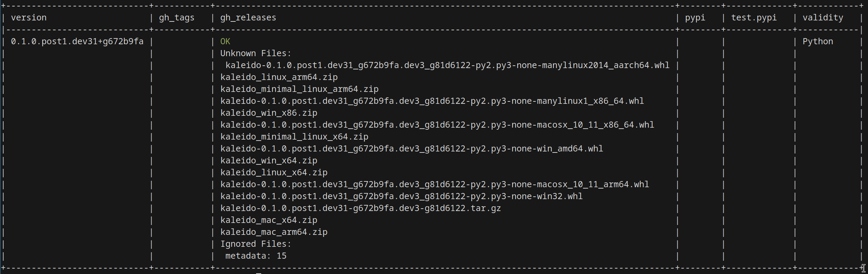Click the manylinux2014_aarch64.whl filename

pyautogui.click(x=447, y=65)
